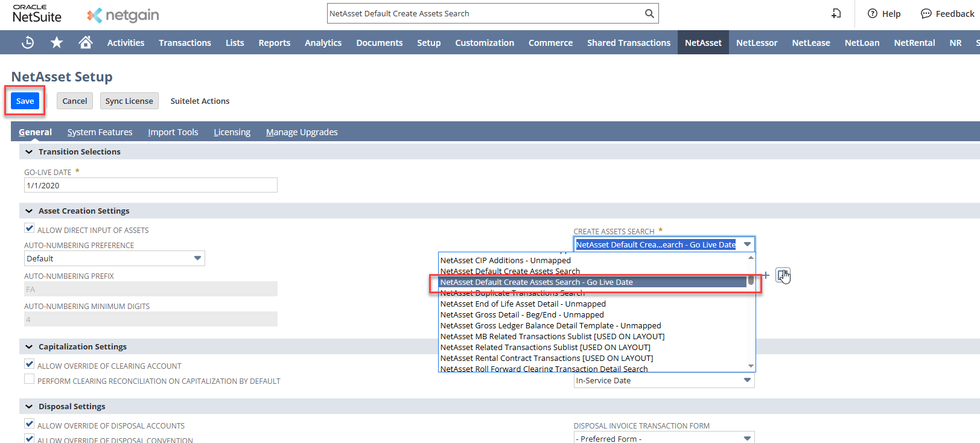Click the Go-Live Date input field
The image size is (980, 443).
pos(150,185)
